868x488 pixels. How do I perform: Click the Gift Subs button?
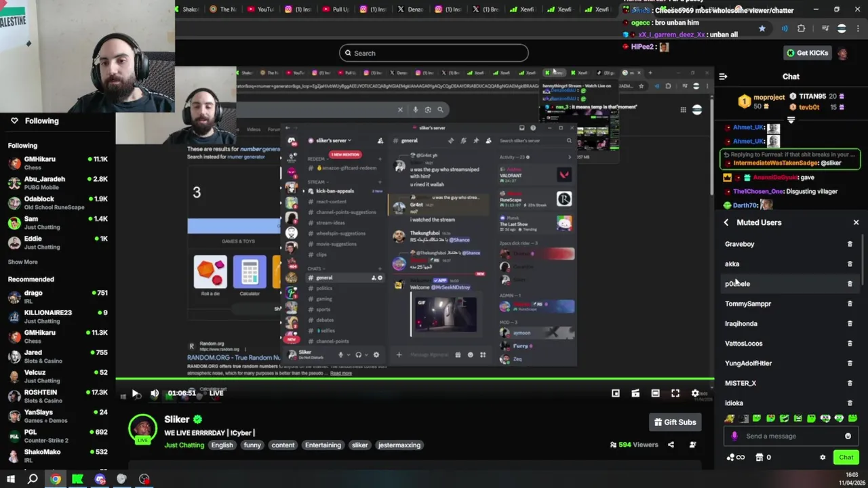click(675, 422)
